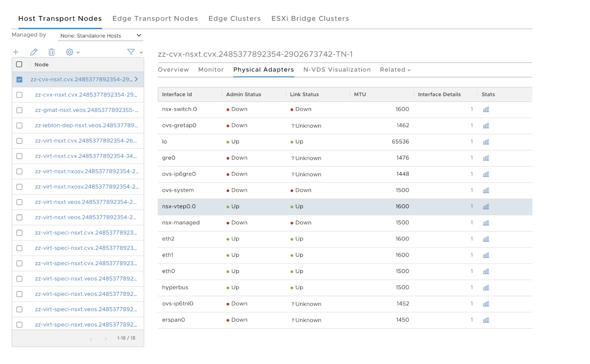Toggle the select-all Node checkbox

(19, 64)
